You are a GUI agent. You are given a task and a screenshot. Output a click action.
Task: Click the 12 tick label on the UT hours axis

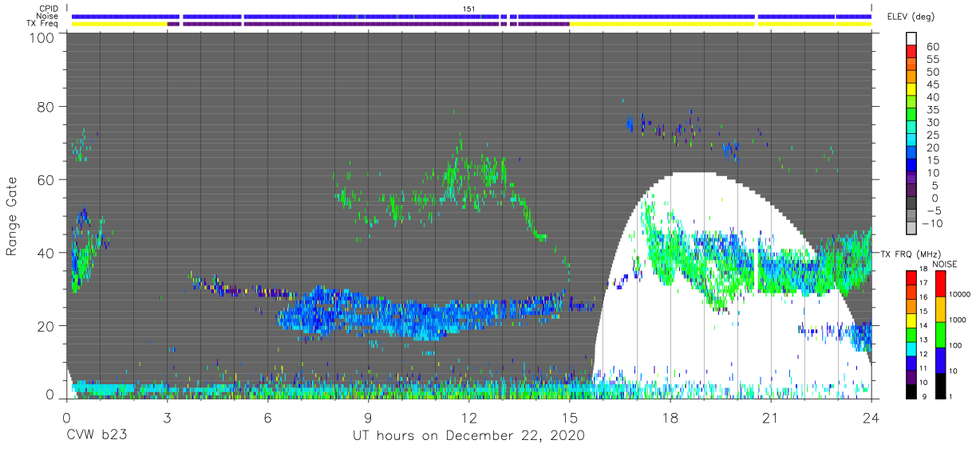[x=468, y=417]
